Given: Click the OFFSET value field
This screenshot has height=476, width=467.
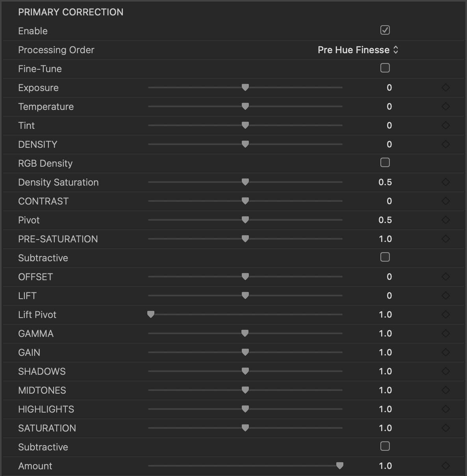Looking at the screenshot, I should [x=389, y=277].
